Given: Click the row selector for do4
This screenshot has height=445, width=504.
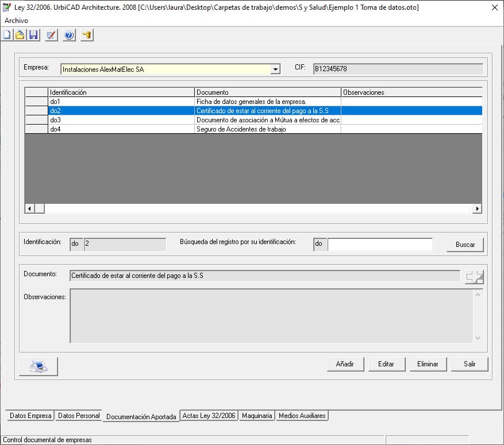Looking at the screenshot, I should [36, 129].
